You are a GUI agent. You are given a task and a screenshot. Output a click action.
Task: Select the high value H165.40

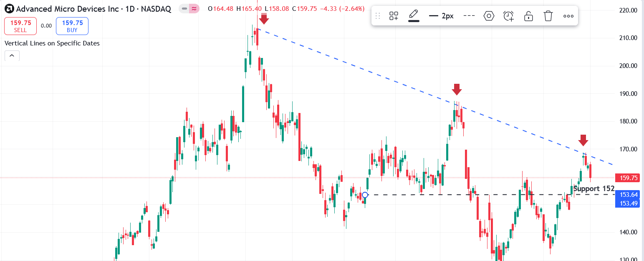249,8
